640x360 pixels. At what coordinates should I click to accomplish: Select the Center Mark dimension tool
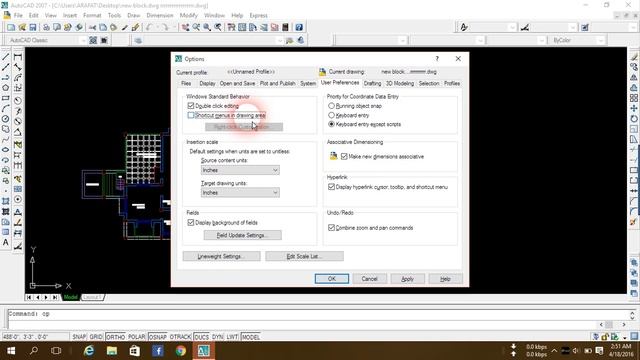[x=18, y=200]
